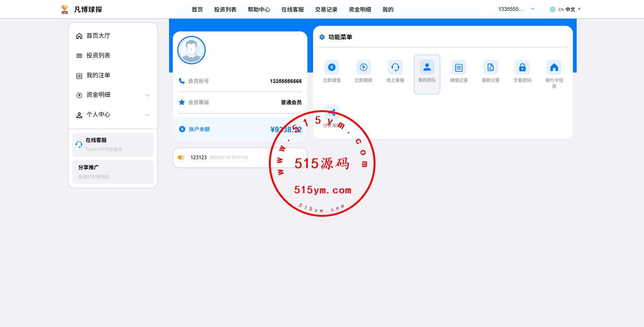
Task: Click the 交易密码 lock icon
Action: (x=522, y=68)
